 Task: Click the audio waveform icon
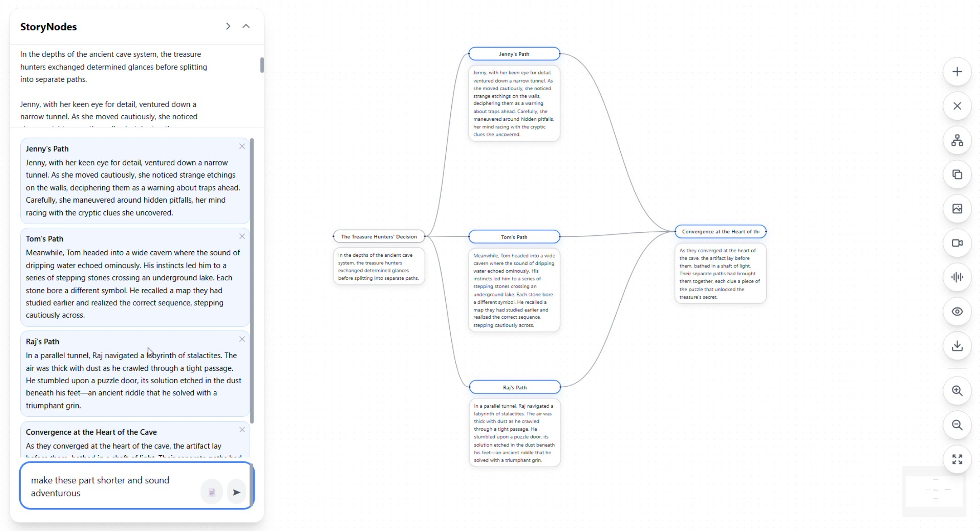[x=957, y=277]
